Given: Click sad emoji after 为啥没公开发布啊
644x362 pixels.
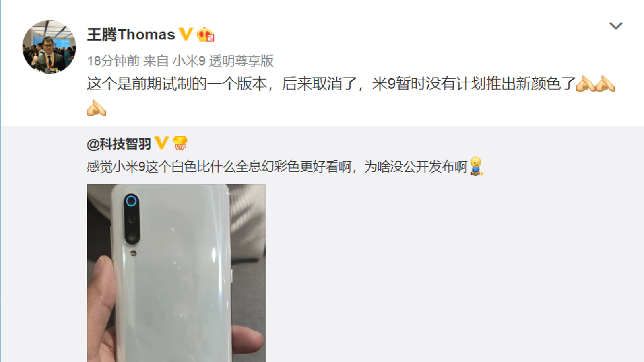Looking at the screenshot, I should click(x=476, y=166).
